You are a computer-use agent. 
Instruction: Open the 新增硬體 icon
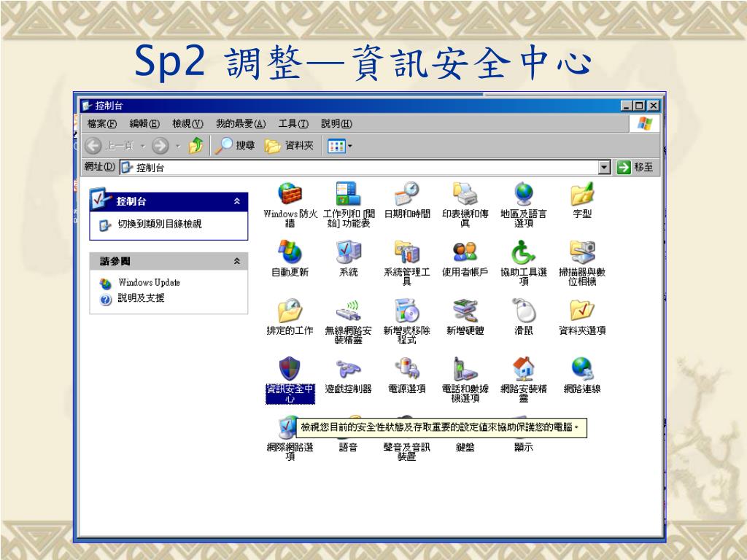465,311
